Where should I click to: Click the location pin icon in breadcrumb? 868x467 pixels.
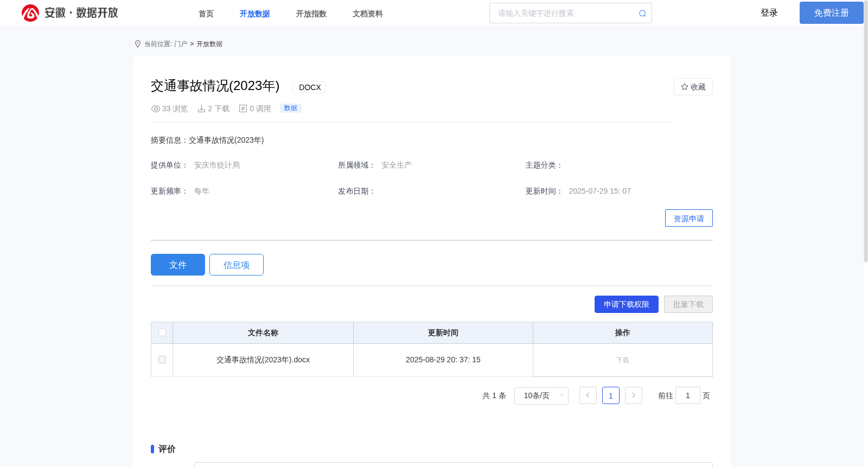tap(138, 44)
